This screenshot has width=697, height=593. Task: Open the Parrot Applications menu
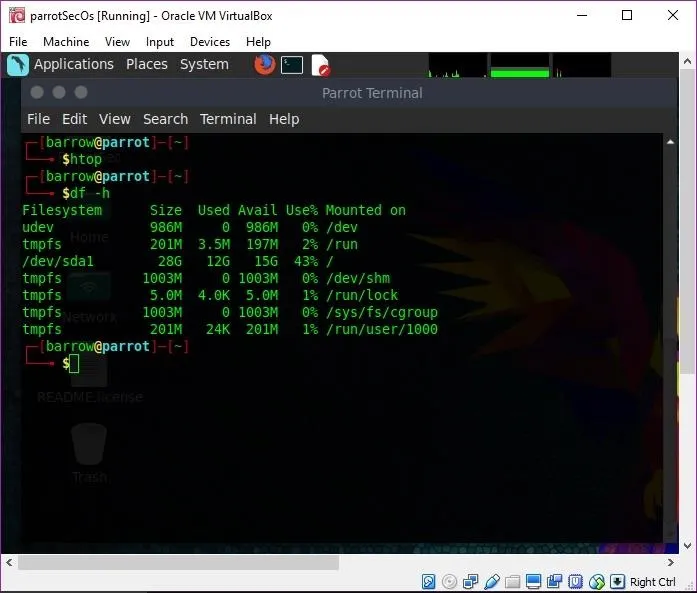coord(74,64)
